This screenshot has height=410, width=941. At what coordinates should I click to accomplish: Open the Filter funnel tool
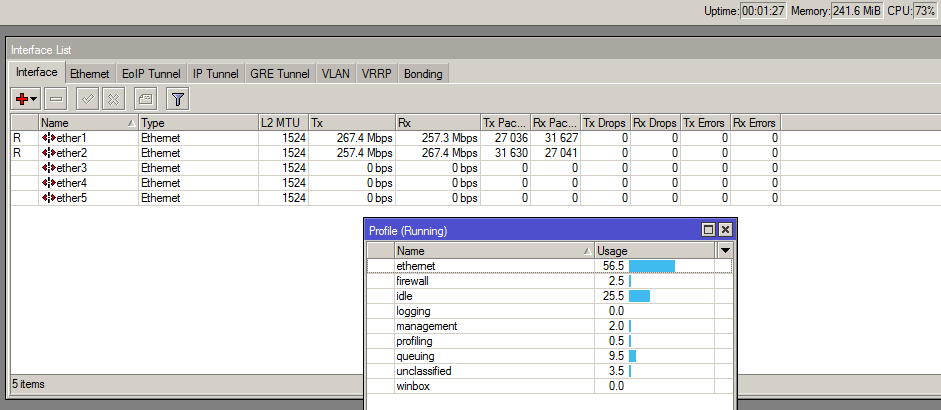click(177, 99)
